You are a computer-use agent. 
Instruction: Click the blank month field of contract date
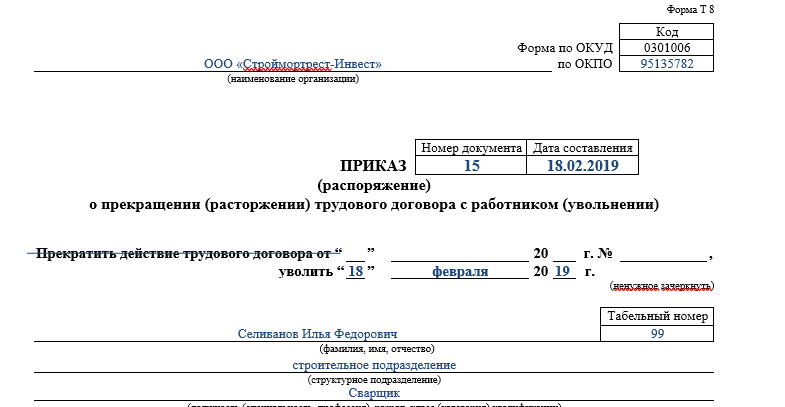click(x=460, y=254)
